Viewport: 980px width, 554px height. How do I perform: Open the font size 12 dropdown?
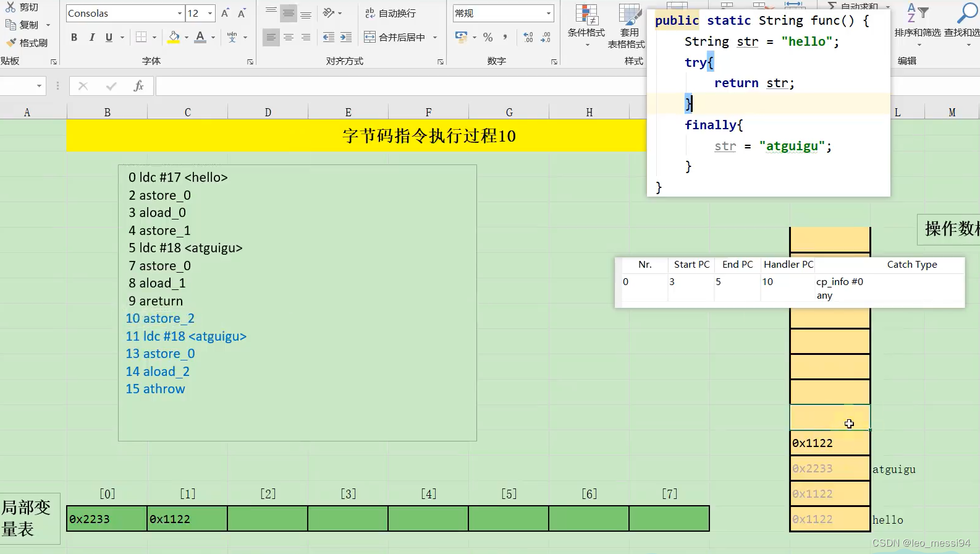tap(210, 13)
